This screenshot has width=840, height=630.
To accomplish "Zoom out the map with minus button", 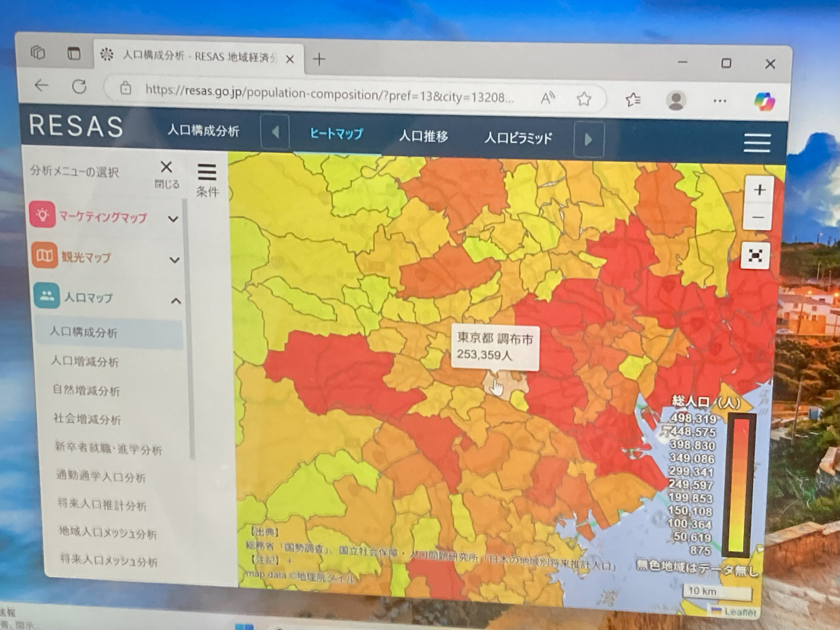I will tap(758, 217).
